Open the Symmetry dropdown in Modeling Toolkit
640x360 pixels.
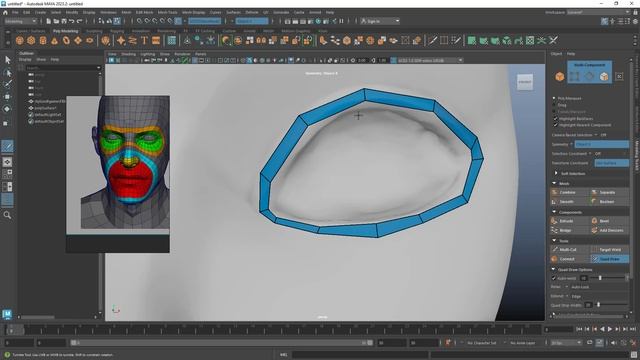pos(602,144)
